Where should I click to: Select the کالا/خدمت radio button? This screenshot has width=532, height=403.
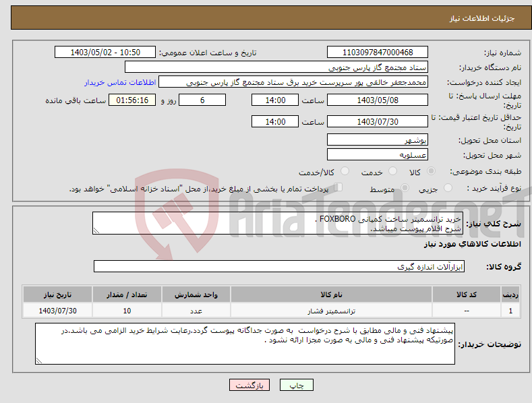[x=345, y=171]
